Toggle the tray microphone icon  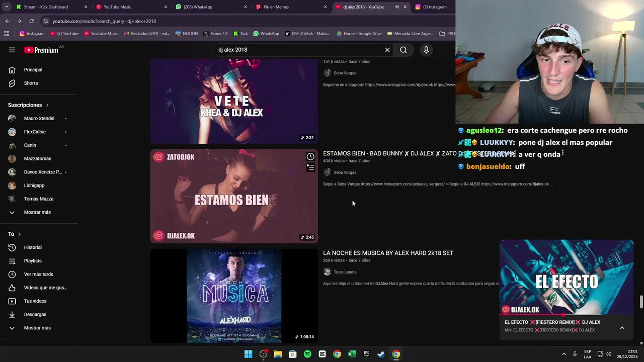(x=575, y=354)
